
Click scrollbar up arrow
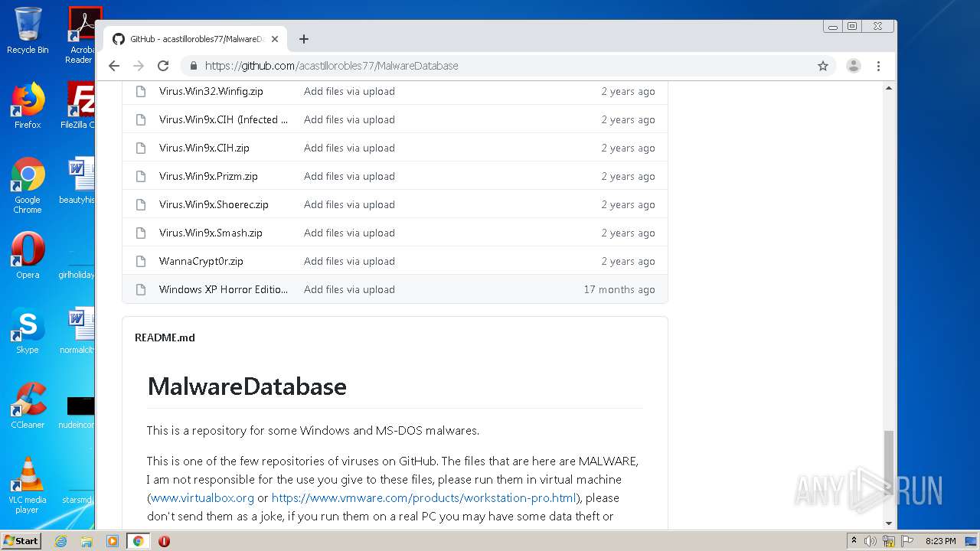point(888,88)
